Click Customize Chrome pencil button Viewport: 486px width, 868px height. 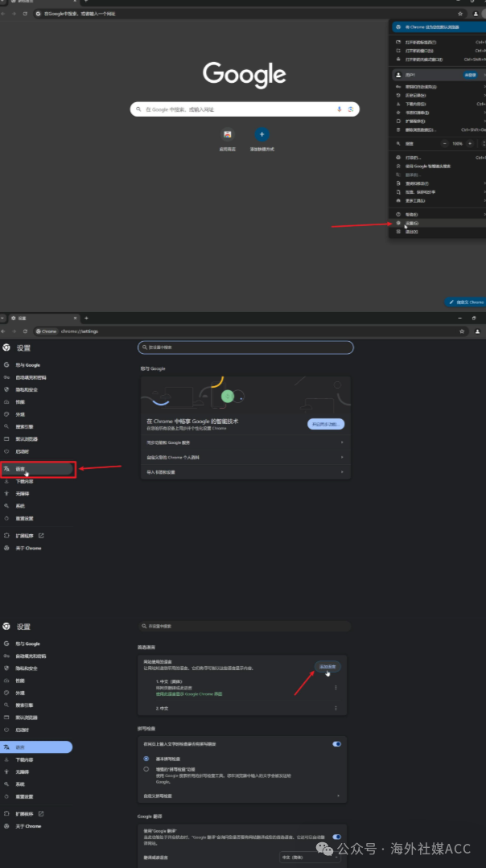tap(466, 302)
